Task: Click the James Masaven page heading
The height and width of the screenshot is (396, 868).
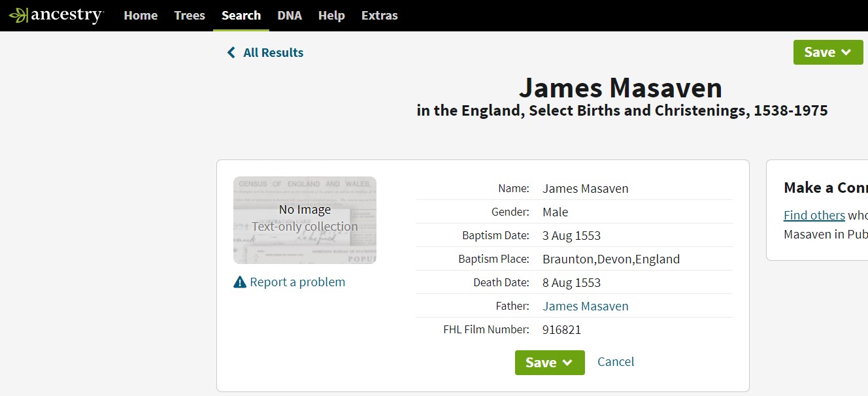Action: pyautogui.click(x=620, y=88)
